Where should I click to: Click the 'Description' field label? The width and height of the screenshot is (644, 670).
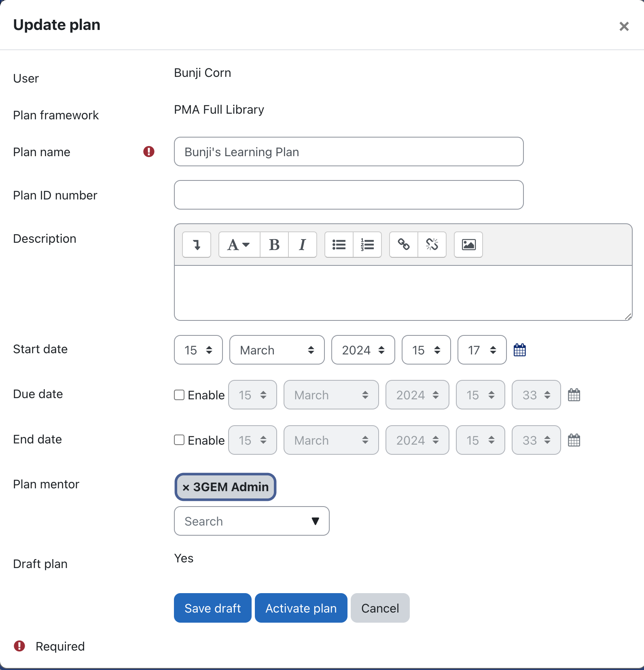pyautogui.click(x=45, y=239)
